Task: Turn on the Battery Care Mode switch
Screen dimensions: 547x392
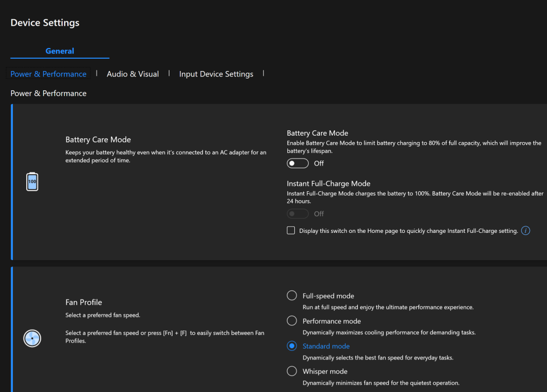Action: coord(298,163)
